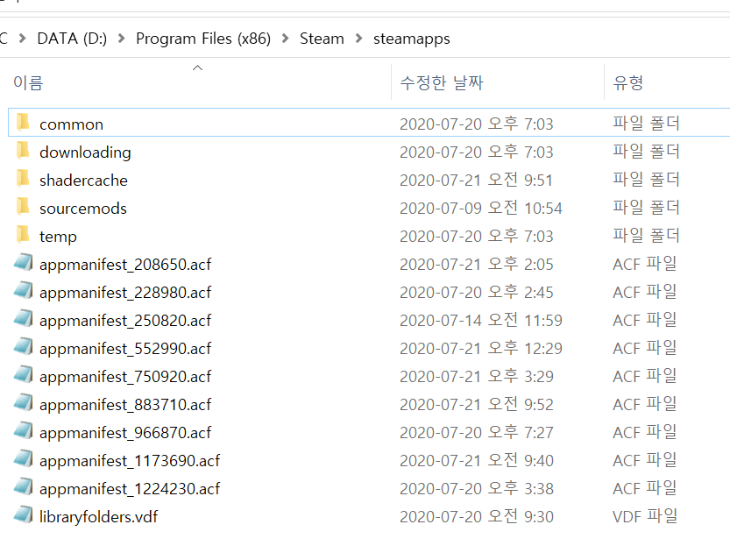Click the icon of appmanifest_1173690.acf
730x560 pixels.
[24, 459]
